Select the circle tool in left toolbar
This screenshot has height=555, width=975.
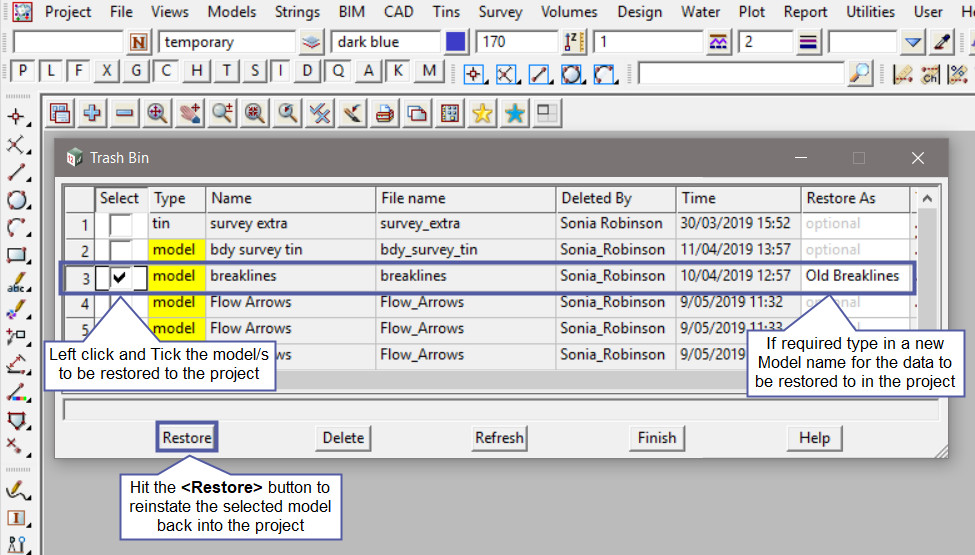[x=17, y=200]
